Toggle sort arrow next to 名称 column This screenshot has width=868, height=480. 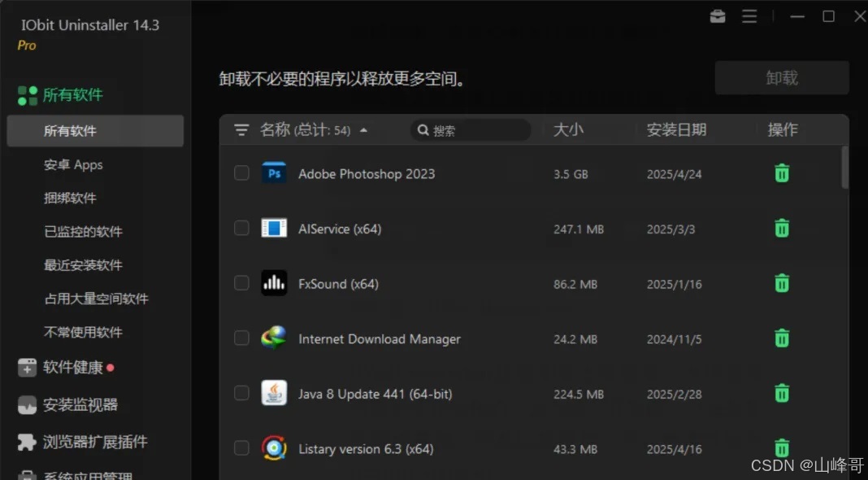coord(363,130)
